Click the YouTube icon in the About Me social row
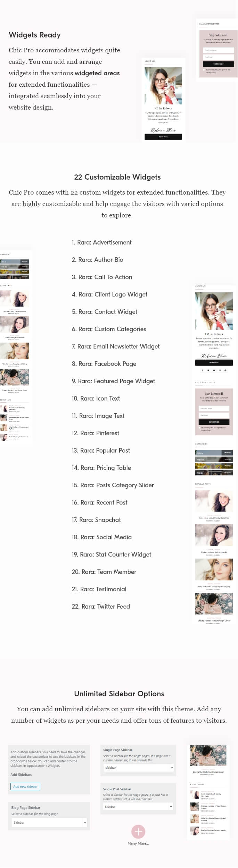Screen dimensions: 238x868 click(x=214, y=370)
